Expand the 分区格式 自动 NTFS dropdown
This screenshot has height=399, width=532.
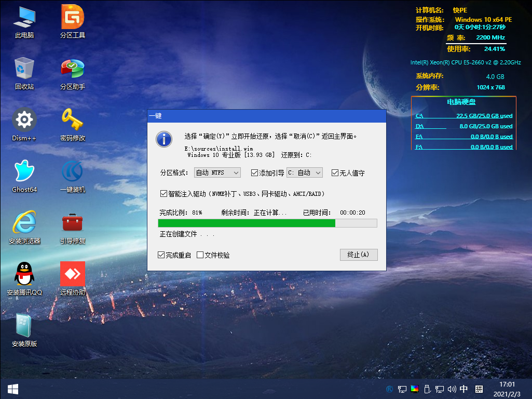pos(217,172)
